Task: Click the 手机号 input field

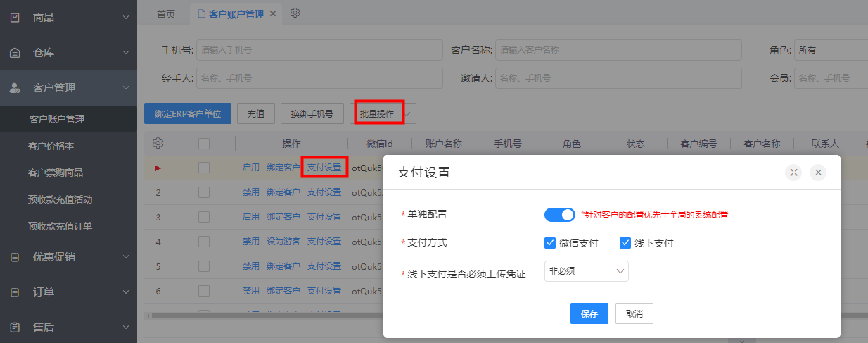Action: coord(319,50)
